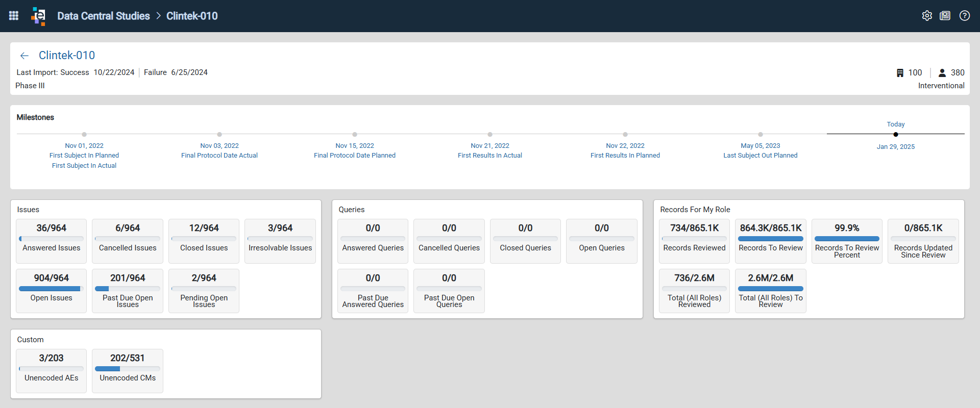980x408 pixels.
Task: Click the Last Import Success date 10/22/2024
Action: (114, 72)
